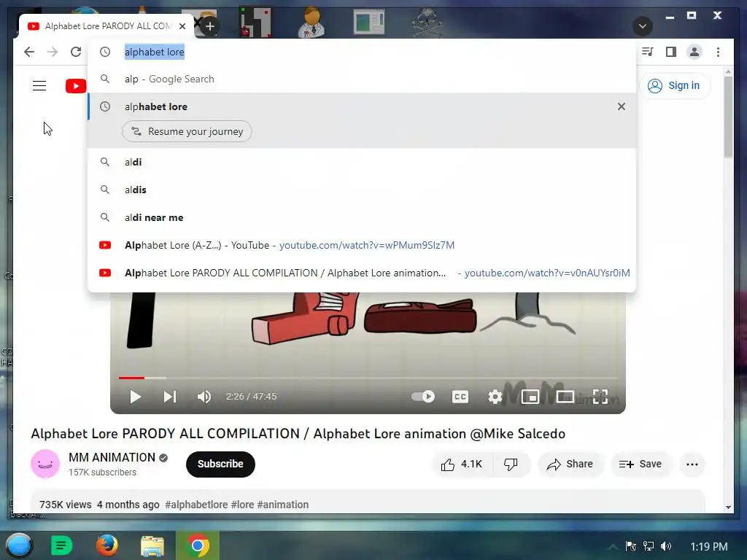Viewport: 747px width, 560px height.
Task: Open the green notes app in taskbar
Action: (61, 545)
